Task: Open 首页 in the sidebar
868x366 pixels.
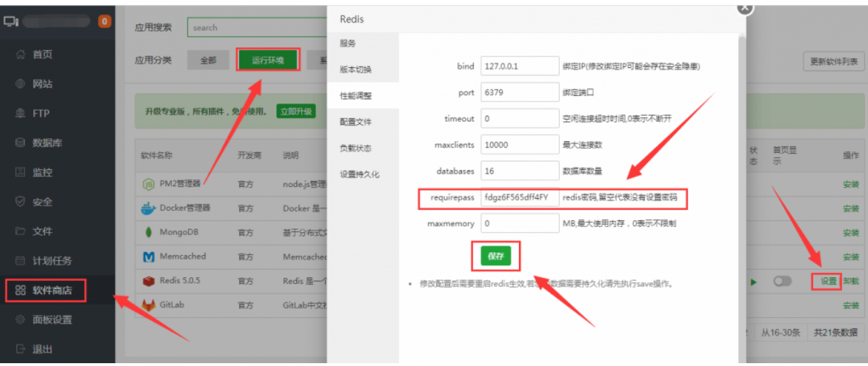Action: (x=42, y=54)
